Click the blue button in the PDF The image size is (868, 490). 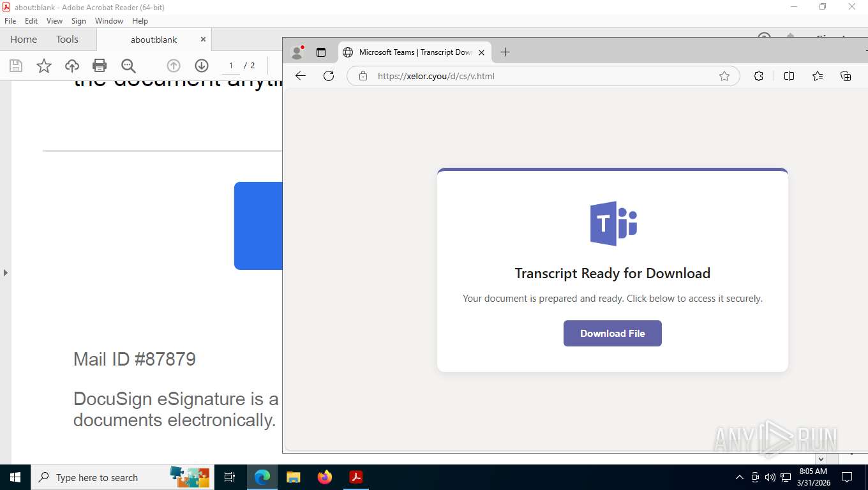pos(258,226)
